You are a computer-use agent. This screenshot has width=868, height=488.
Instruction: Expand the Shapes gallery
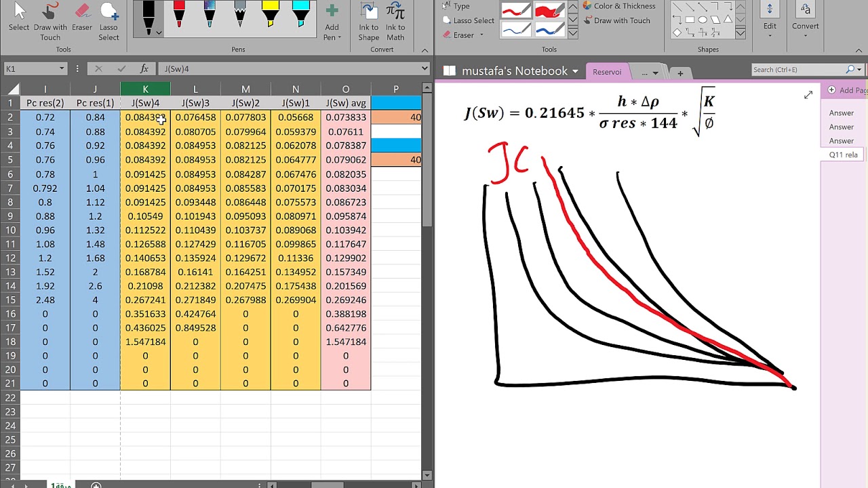point(740,33)
